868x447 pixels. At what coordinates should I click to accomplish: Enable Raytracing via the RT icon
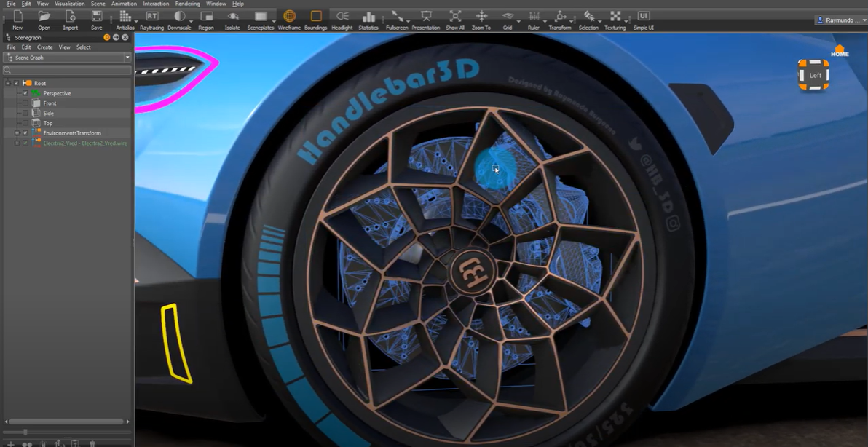[151, 16]
